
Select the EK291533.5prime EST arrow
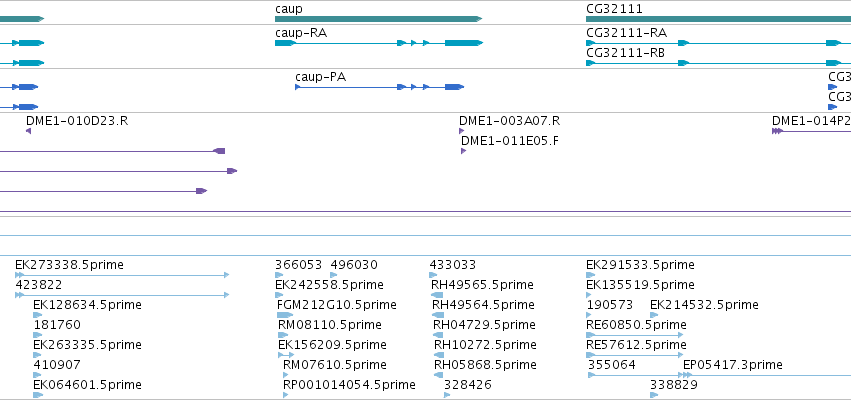(590, 275)
